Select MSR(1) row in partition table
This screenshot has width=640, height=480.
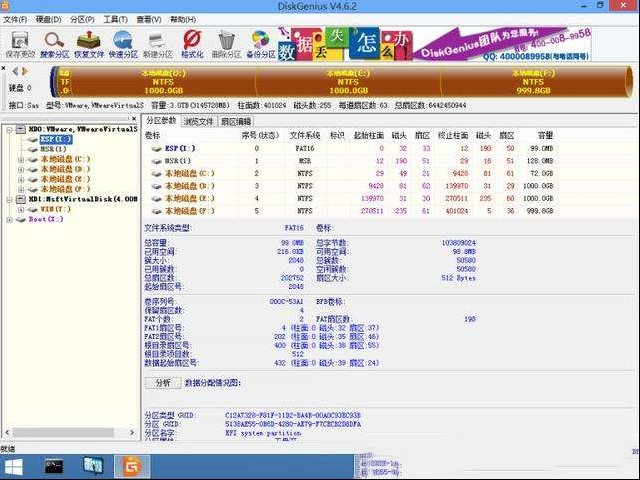click(x=352, y=161)
